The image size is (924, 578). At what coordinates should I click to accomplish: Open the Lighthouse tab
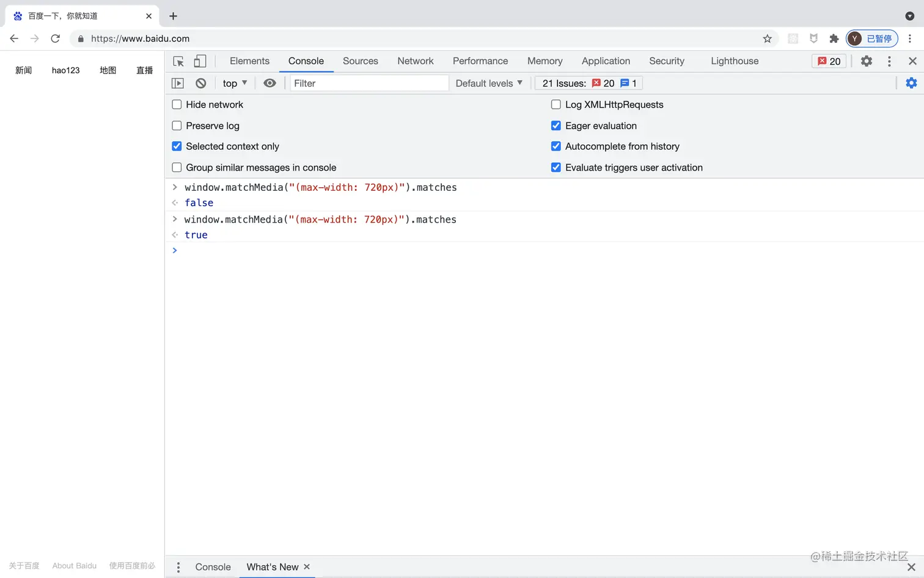coord(735,61)
